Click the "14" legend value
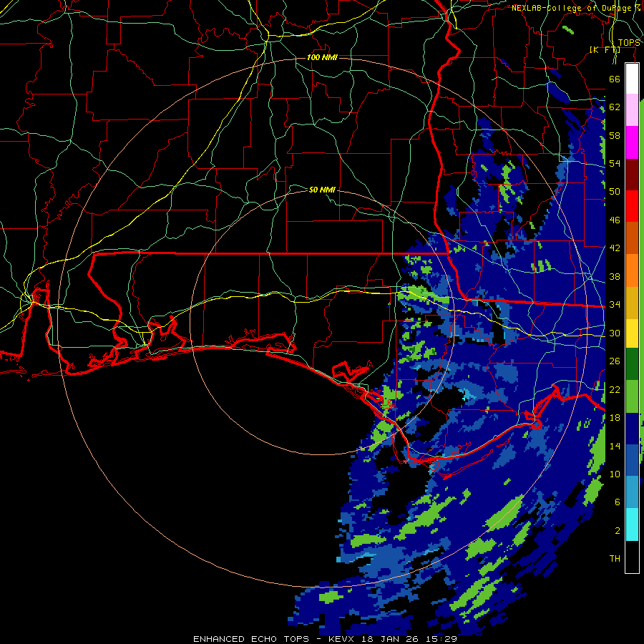644x644 pixels. point(615,446)
